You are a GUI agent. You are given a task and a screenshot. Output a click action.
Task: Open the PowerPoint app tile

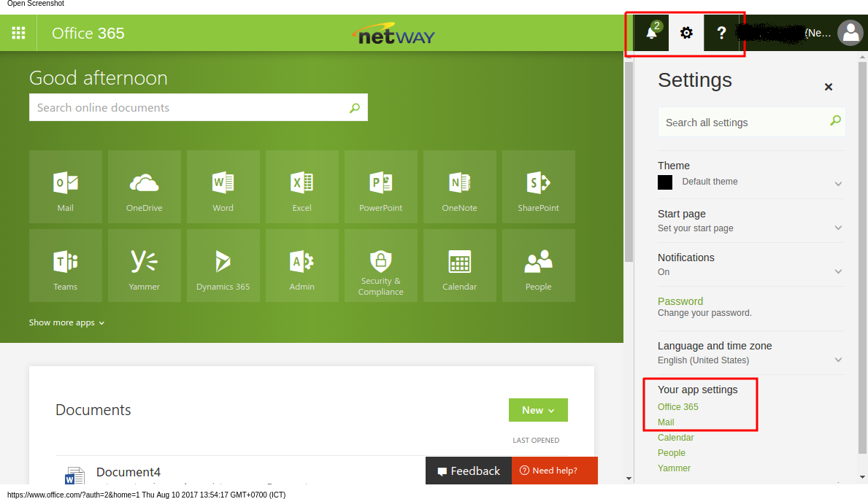point(380,187)
